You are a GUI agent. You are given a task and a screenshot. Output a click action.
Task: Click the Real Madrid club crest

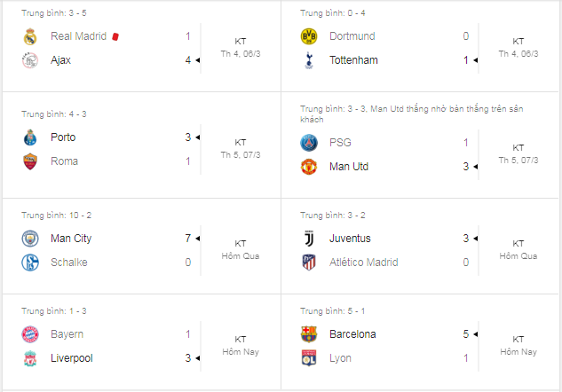coord(31,36)
